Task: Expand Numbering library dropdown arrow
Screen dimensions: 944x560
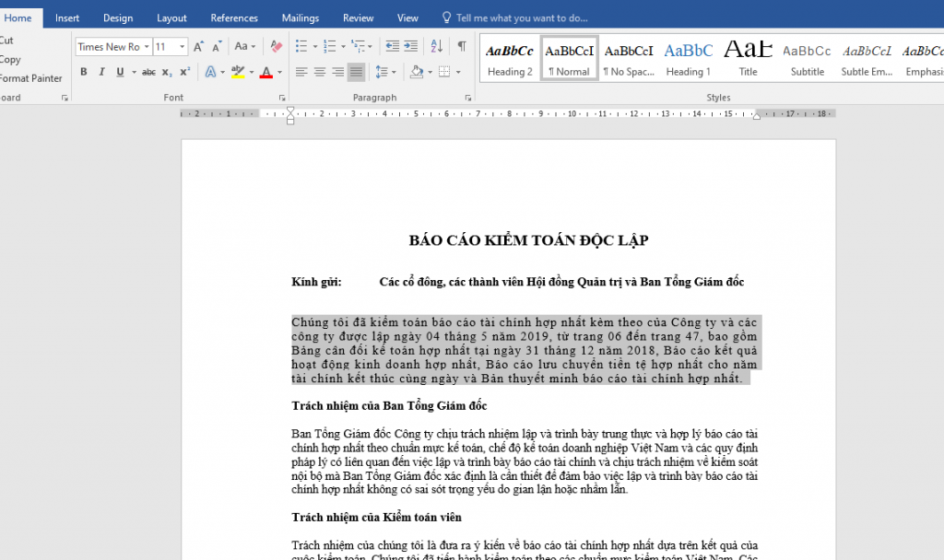Action: (343, 46)
